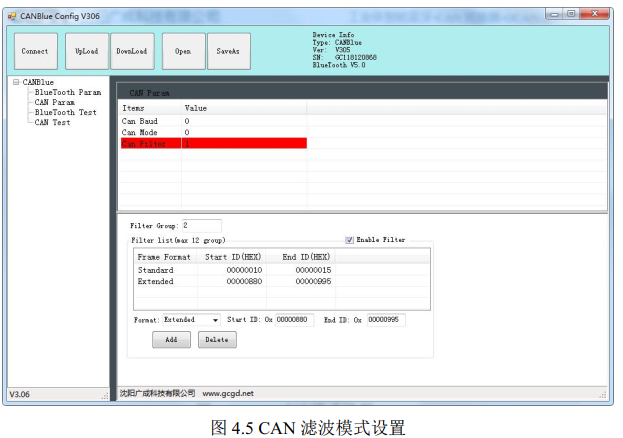Click the Delete filter button
Screen dimensions: 623x438
point(217,340)
